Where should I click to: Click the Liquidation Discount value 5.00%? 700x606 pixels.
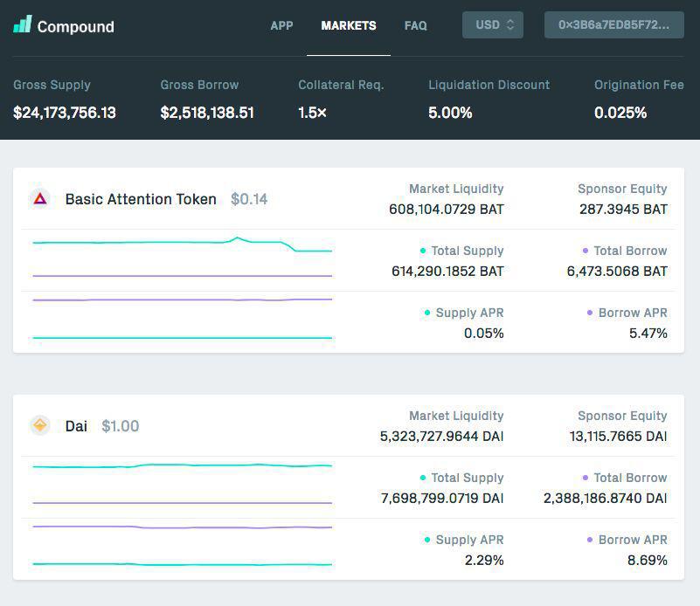pyautogui.click(x=450, y=113)
